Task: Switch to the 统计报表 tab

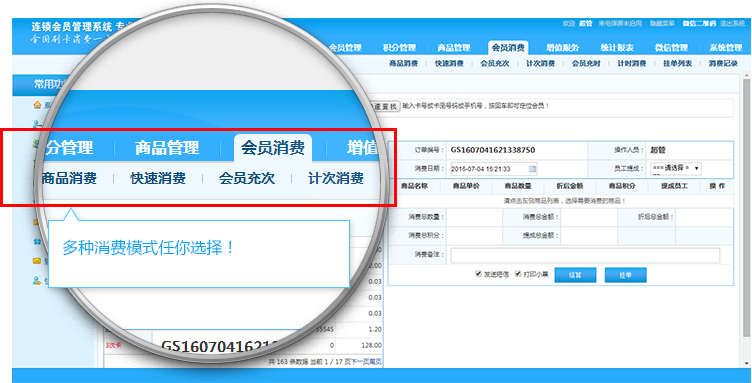Action: [617, 47]
